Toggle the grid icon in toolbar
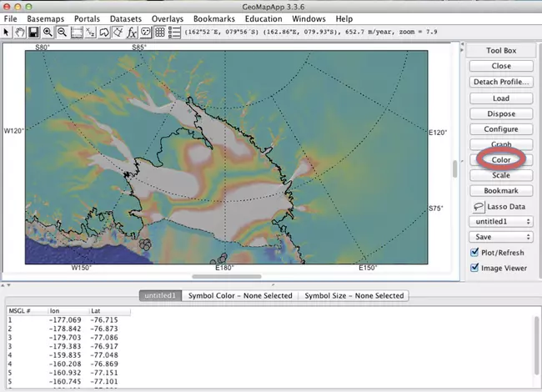 coord(160,32)
